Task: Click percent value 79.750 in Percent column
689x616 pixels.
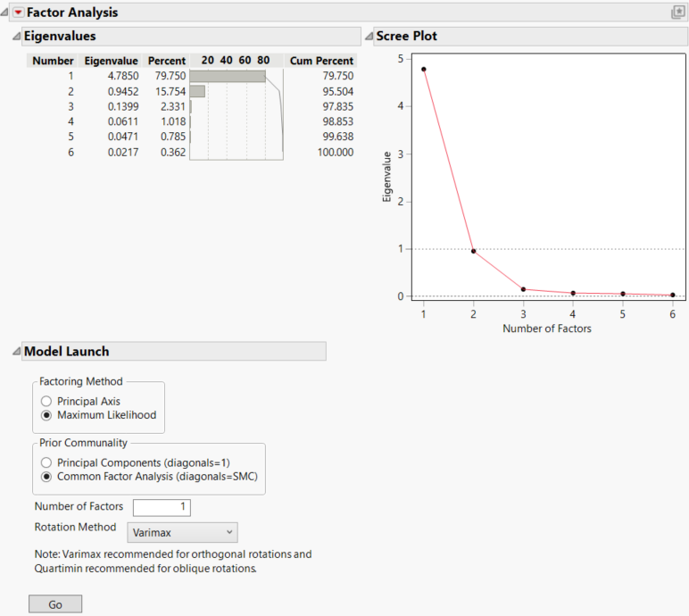Action: (x=170, y=76)
